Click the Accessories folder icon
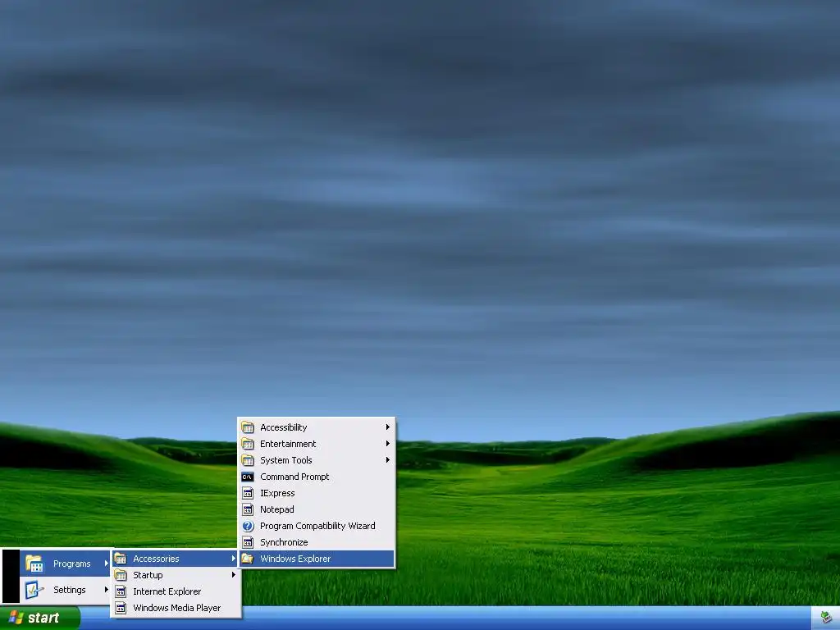840x630 pixels. click(121, 559)
